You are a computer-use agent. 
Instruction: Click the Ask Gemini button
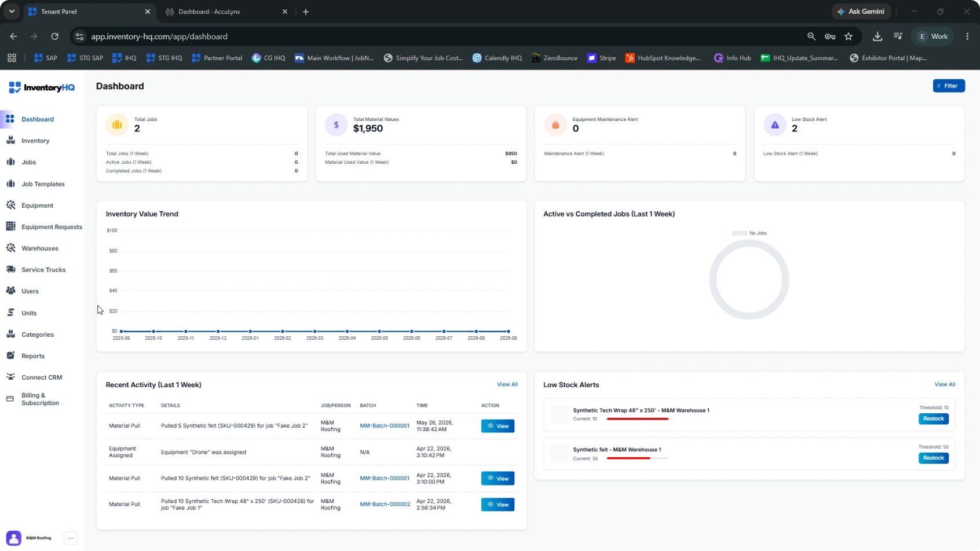tap(861, 12)
